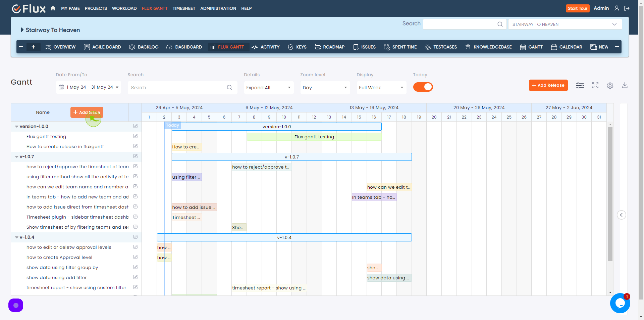Switch to the CALENDAR tab
This screenshot has width=644, height=320.
[x=567, y=47]
